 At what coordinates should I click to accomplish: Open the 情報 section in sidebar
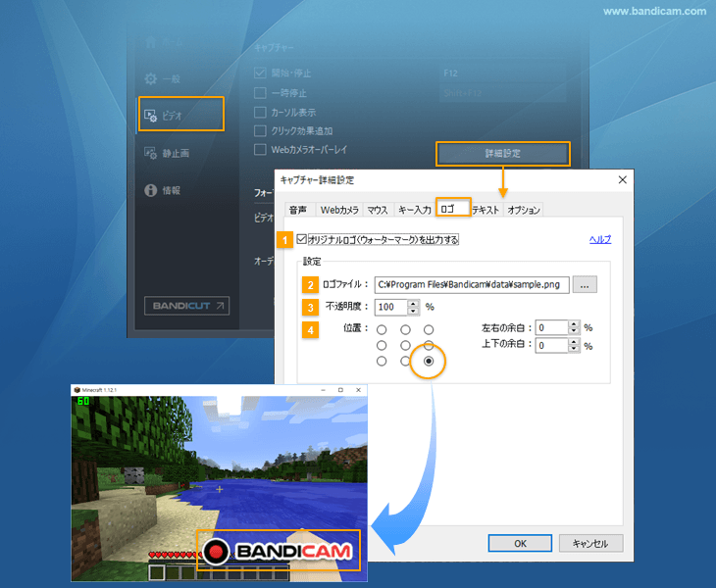(x=162, y=190)
